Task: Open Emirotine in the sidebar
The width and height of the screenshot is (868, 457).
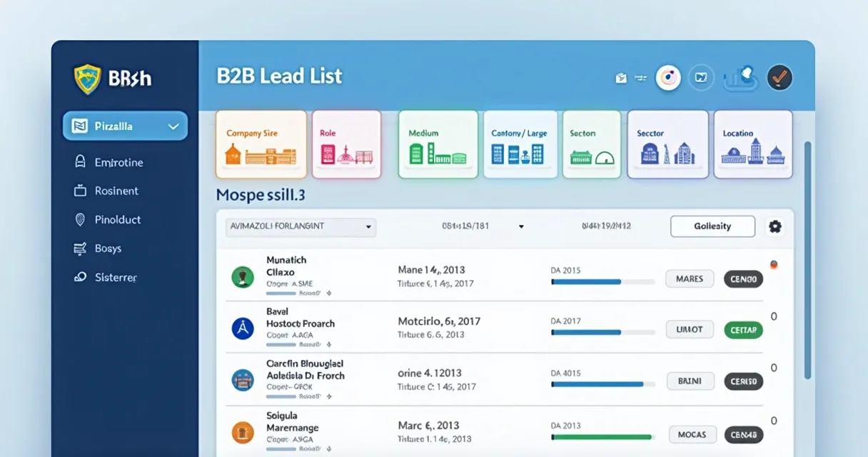Action: [118, 162]
